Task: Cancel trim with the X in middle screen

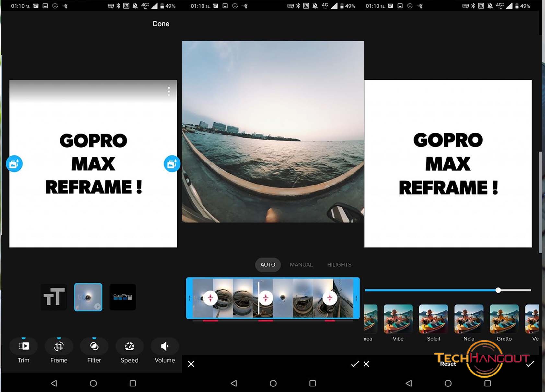Action: (x=191, y=364)
